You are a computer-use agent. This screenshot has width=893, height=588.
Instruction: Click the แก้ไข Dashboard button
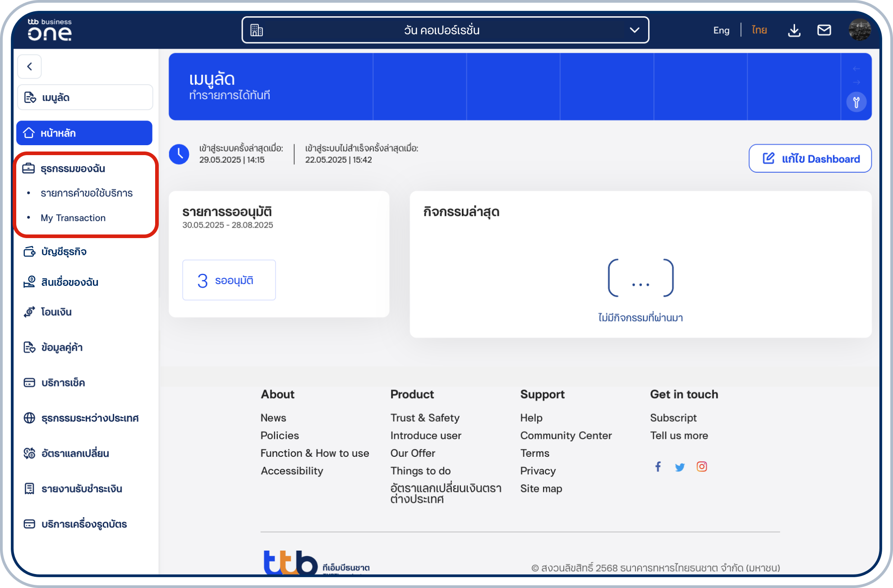[x=810, y=159]
